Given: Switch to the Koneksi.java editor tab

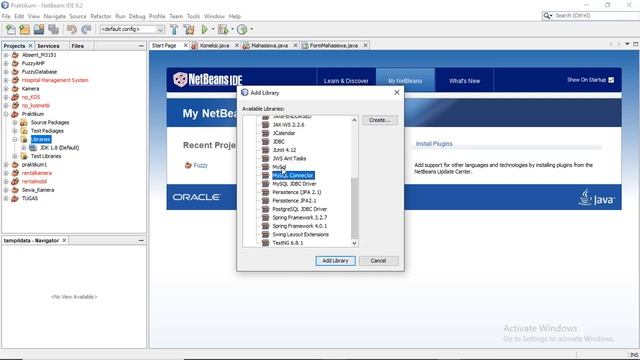Looking at the screenshot, I should [214, 46].
